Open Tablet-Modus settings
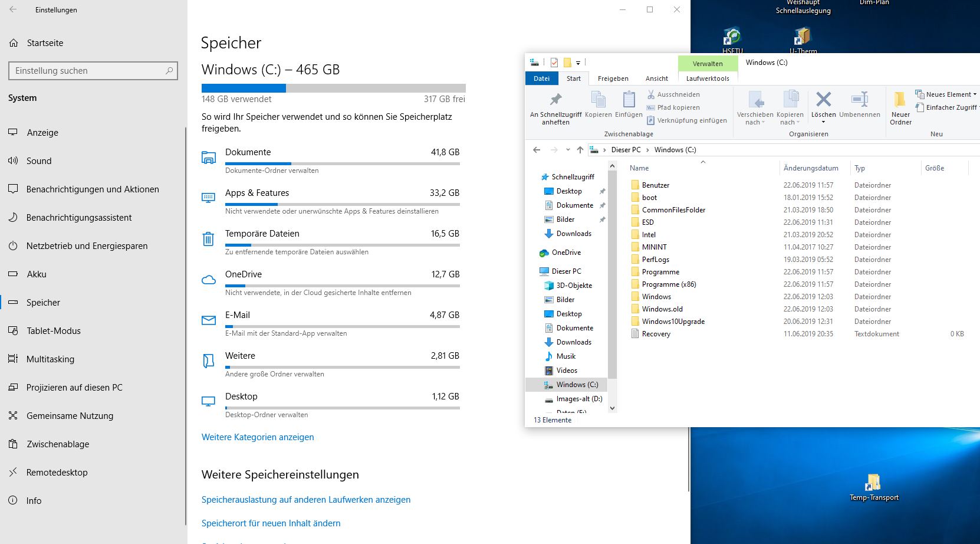The image size is (980, 544). coord(53,331)
